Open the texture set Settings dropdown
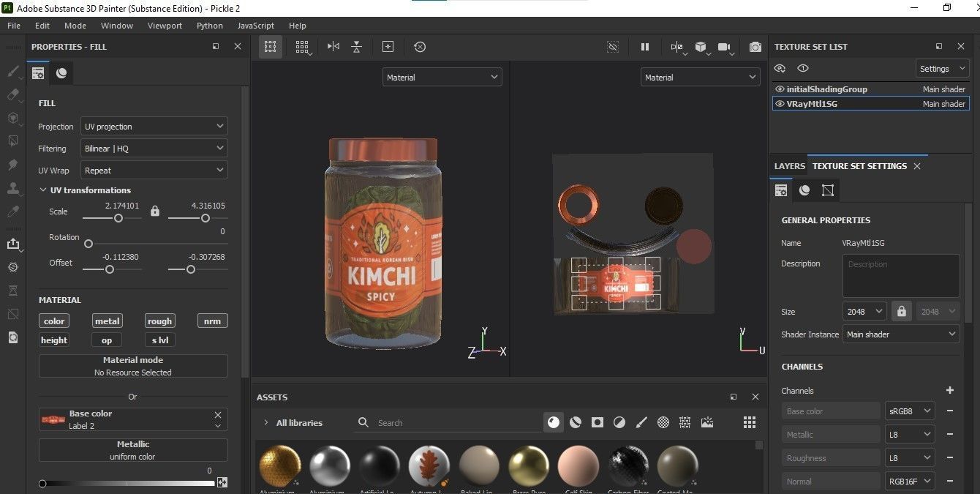980x494 pixels. 943,68
